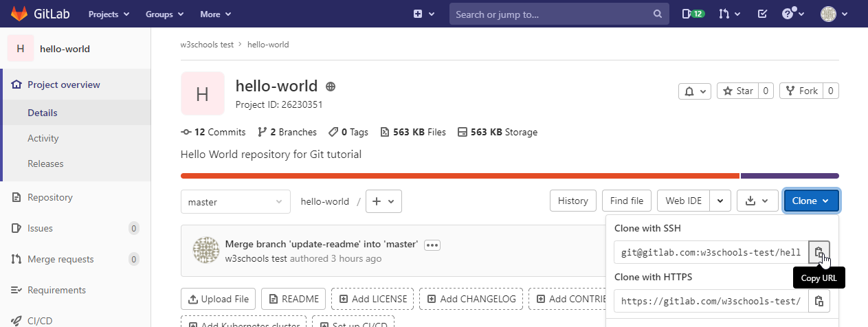Copy the HTTPS clone URL
The height and width of the screenshot is (327, 868).
819,301
